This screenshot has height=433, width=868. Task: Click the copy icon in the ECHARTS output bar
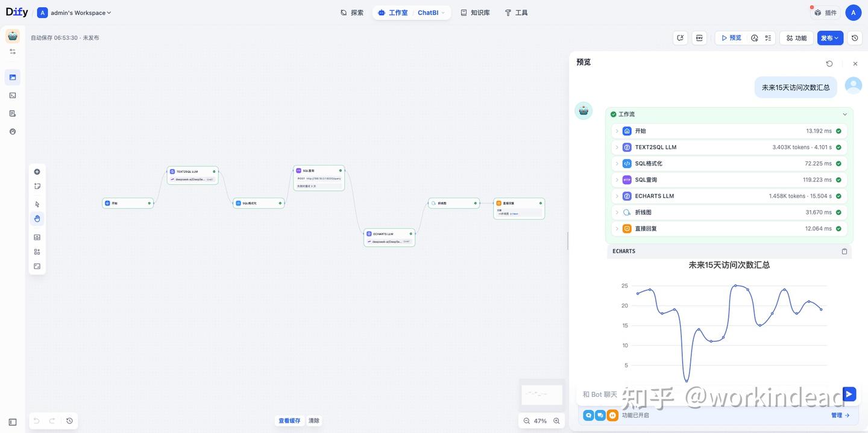tap(843, 250)
